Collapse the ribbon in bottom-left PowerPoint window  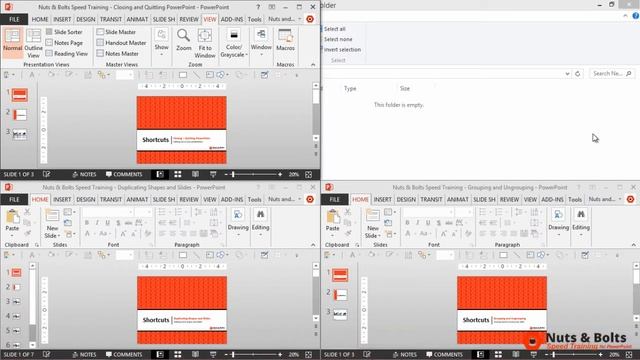pos(313,245)
